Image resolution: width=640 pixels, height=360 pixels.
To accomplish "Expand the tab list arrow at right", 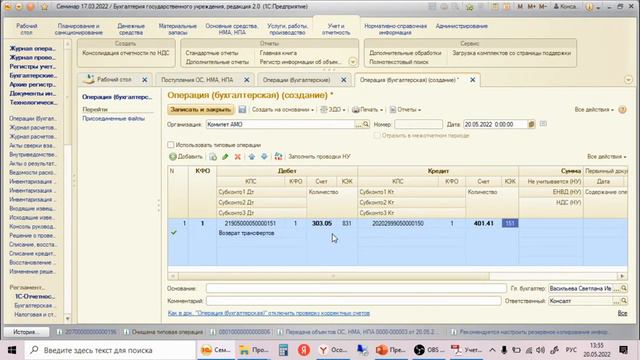I will pos(628,80).
